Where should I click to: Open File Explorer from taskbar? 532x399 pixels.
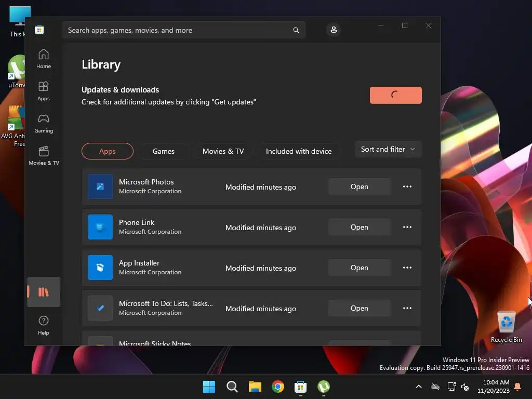pos(255,387)
